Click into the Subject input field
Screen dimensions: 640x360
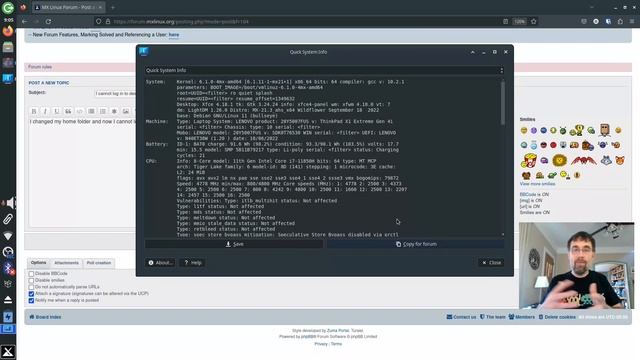pos(115,93)
